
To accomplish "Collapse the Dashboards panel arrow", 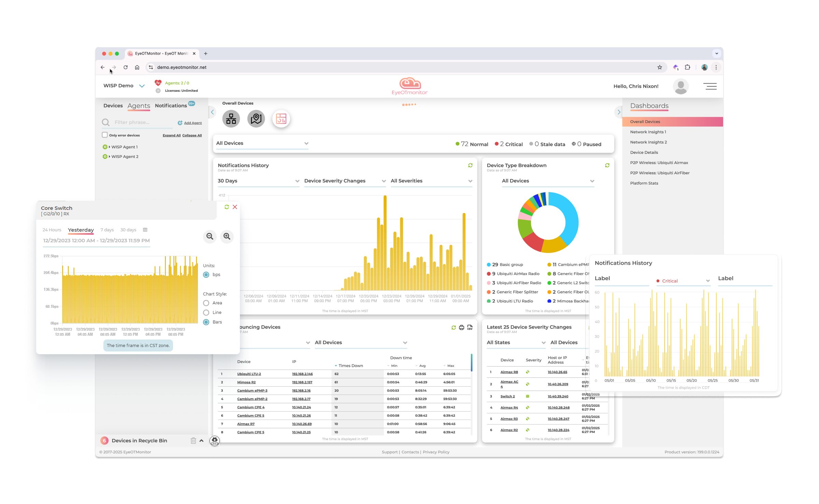I will pos(618,112).
